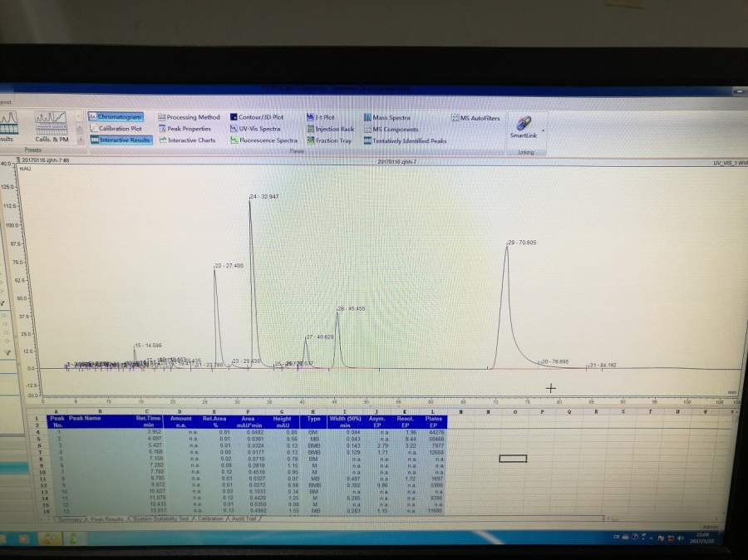Show the Fluorescence Spectra pane
The width and height of the screenshot is (748, 560).
pyautogui.click(x=263, y=140)
